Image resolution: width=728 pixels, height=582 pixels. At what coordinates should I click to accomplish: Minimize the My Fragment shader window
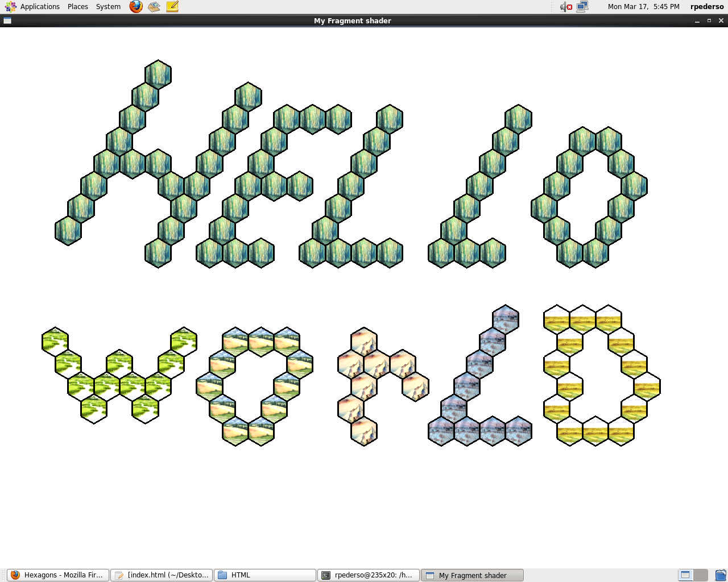[x=697, y=20]
